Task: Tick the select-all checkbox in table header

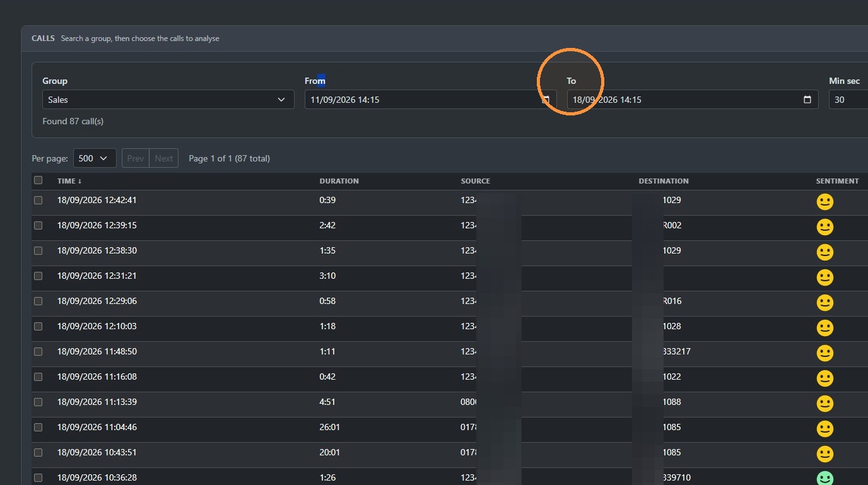Action: point(38,180)
